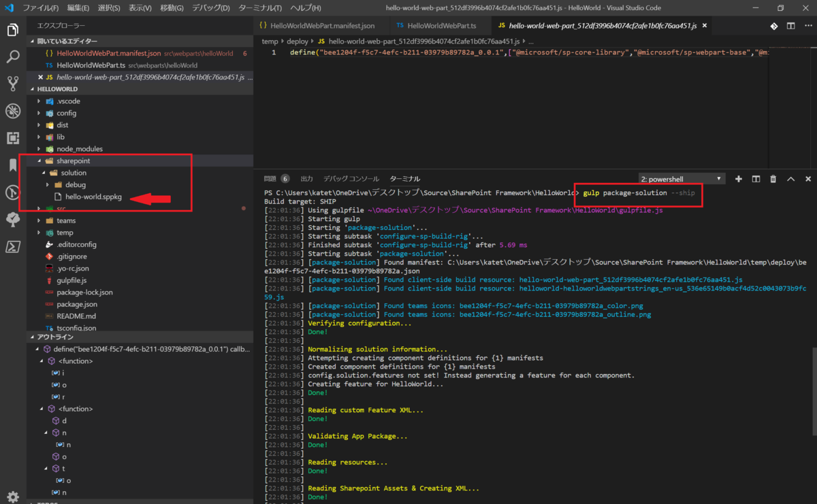Select the lib folder row
This screenshot has width=817, height=504.
tap(140, 137)
